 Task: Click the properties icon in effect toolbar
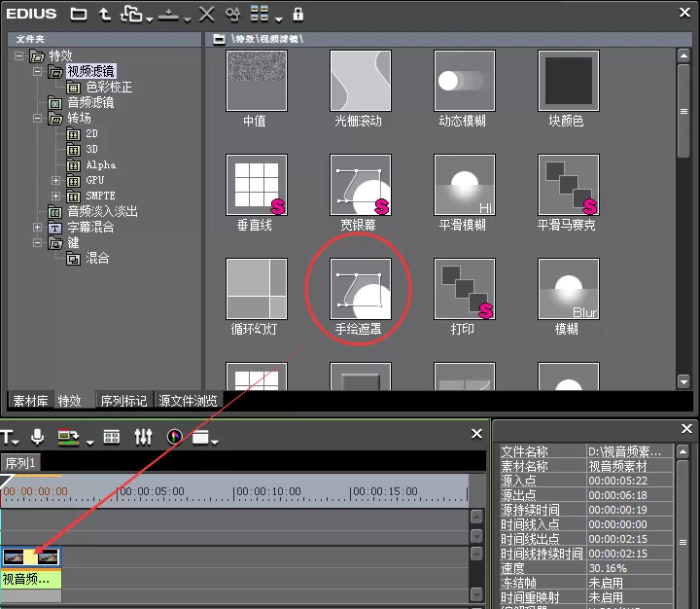point(232,15)
